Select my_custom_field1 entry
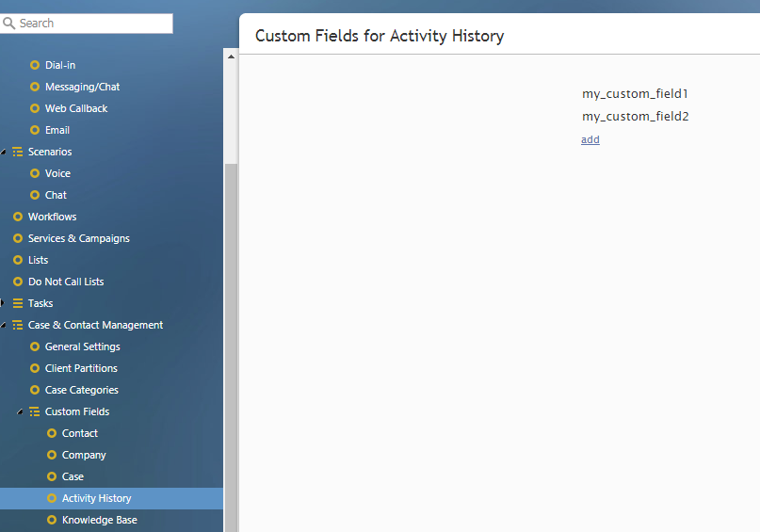760x532 pixels. [635, 93]
